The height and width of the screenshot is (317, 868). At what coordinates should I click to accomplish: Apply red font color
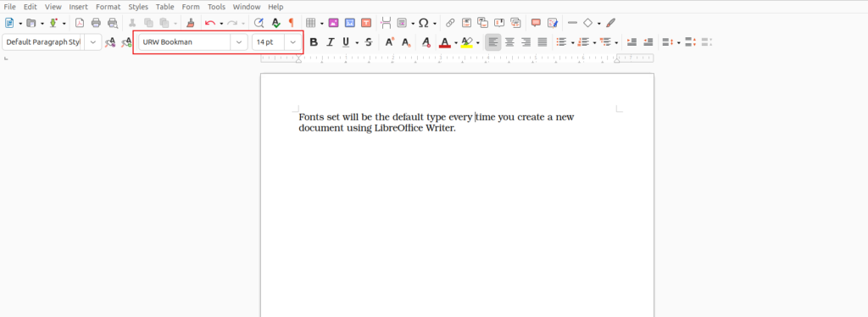point(444,42)
